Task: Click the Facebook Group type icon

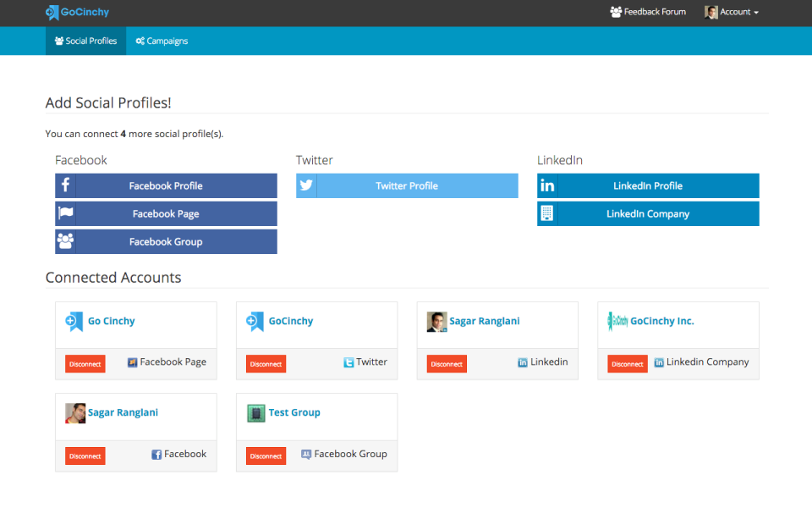Action: (x=306, y=454)
